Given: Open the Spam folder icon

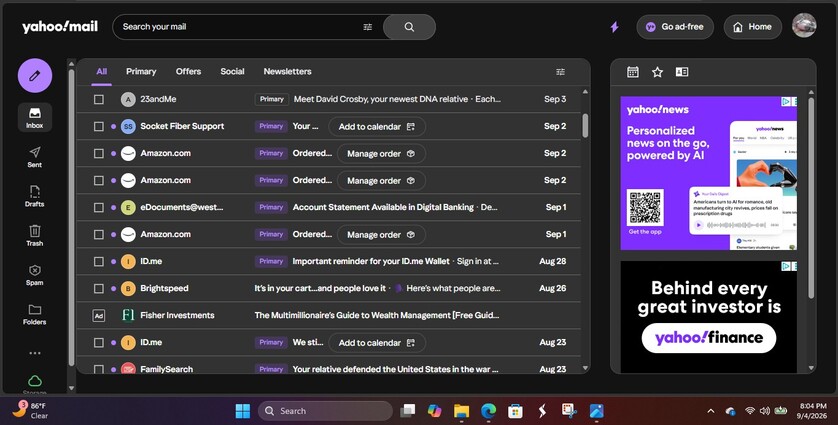Looking at the screenshot, I should point(35,275).
